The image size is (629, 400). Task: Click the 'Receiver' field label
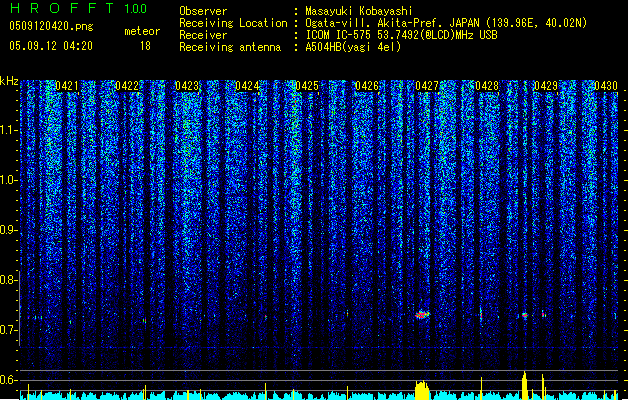pyautogui.click(x=203, y=35)
